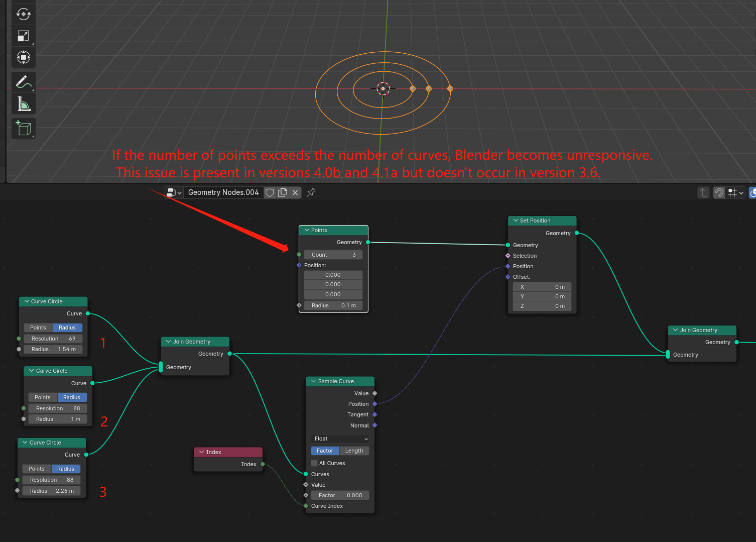The image size is (756, 542).
Task: Click the Offset Z field in Set Position
Action: (542, 306)
